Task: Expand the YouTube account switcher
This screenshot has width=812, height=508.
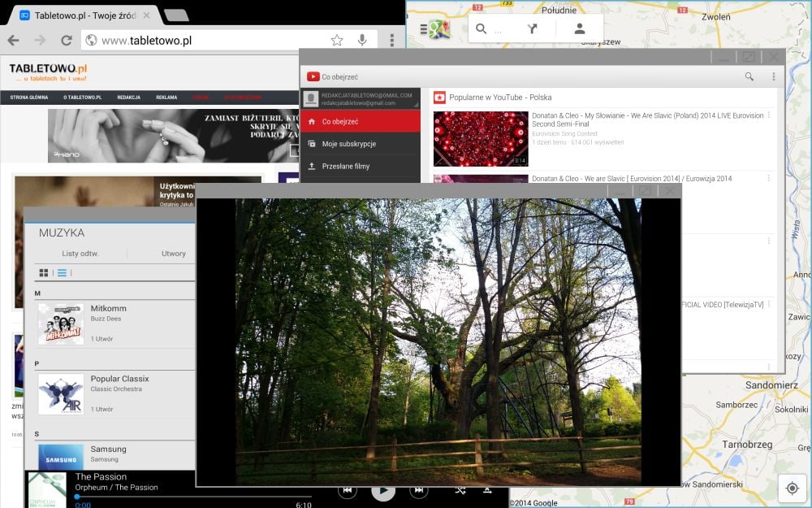Action: click(361, 98)
